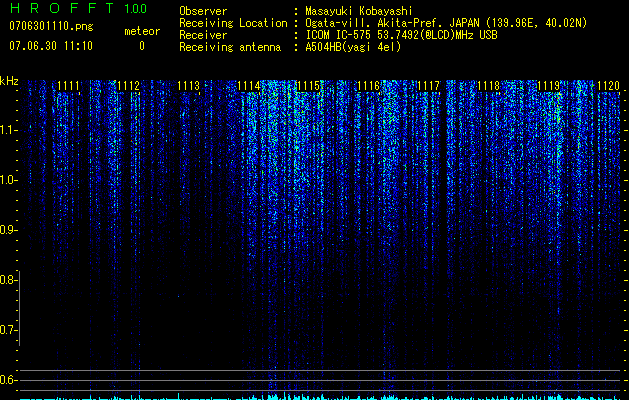Screen dimensions: 629x400
Task: Click time marker 1120
Action: 609,86
